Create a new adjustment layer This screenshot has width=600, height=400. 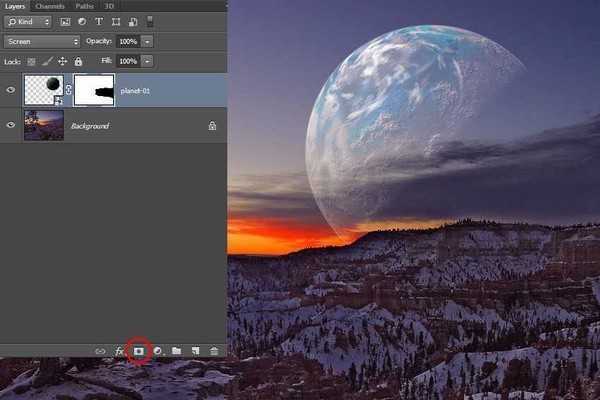point(158,351)
